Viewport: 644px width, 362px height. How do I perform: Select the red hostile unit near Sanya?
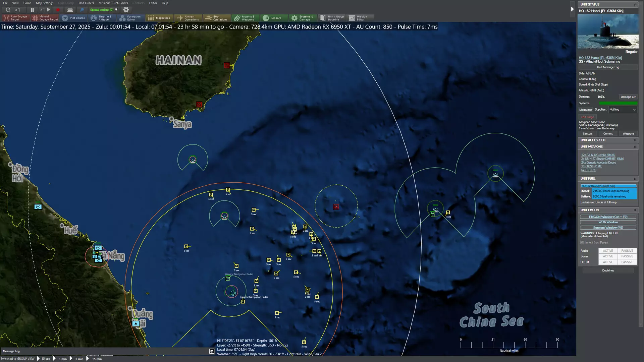click(x=199, y=105)
